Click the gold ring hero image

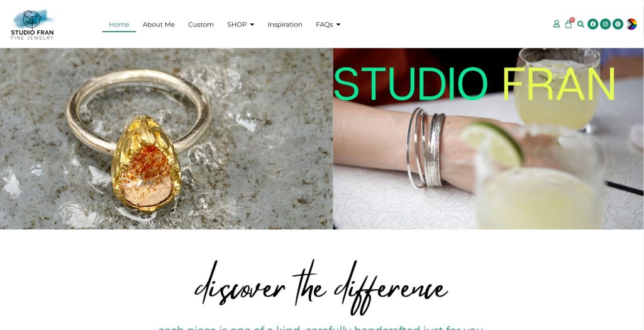(166, 139)
